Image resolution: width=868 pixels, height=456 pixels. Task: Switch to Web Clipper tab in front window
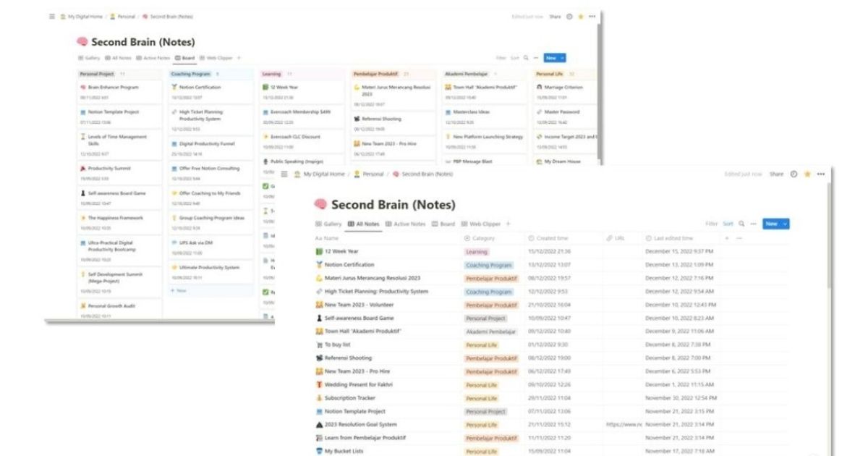pyautogui.click(x=480, y=224)
